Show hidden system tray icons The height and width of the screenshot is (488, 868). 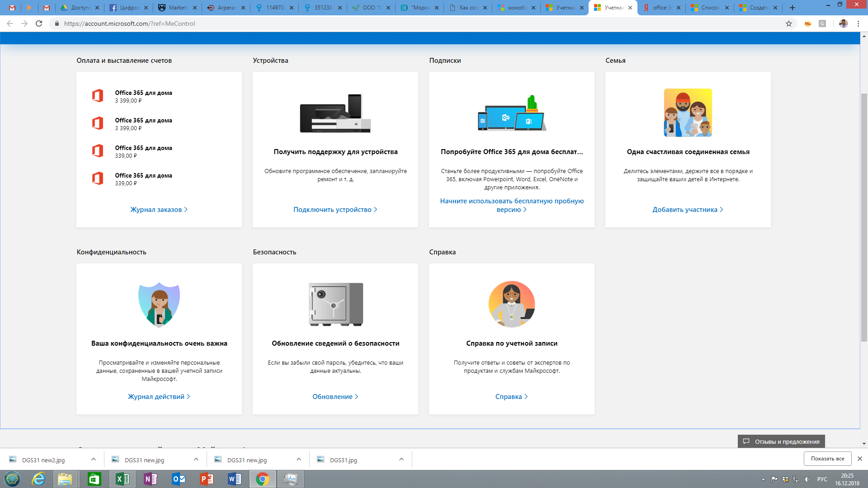pos(763,479)
